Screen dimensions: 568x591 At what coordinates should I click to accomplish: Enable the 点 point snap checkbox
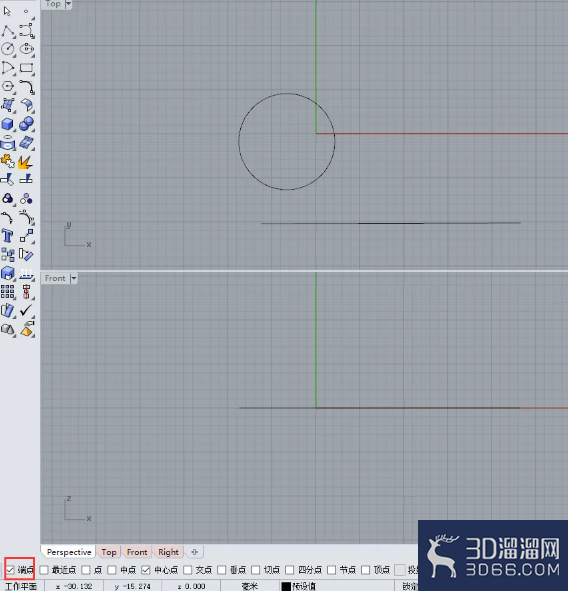[x=86, y=570]
